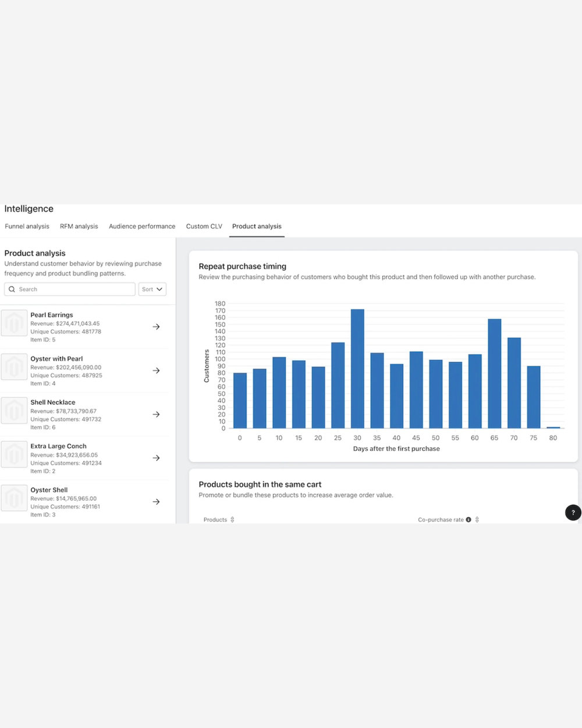Open the Sort dropdown
The width and height of the screenshot is (582, 728).
tap(152, 289)
